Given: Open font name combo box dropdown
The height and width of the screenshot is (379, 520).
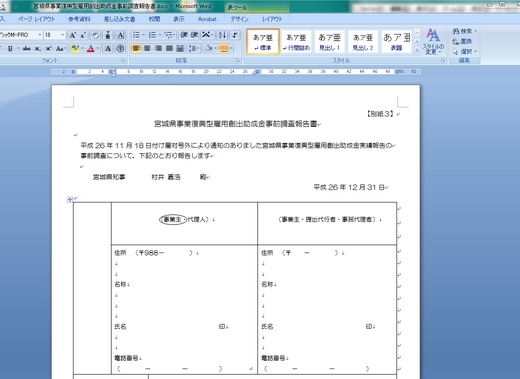Looking at the screenshot, I should click(x=40, y=35).
